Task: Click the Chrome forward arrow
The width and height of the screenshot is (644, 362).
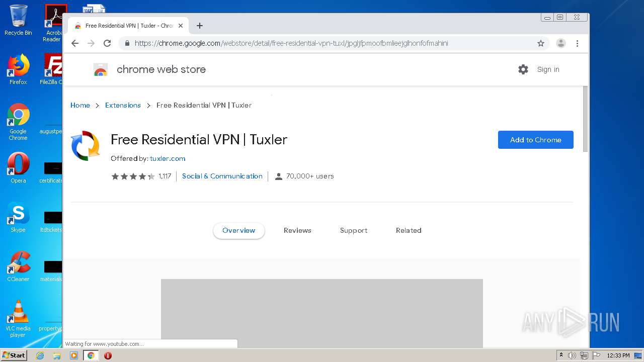Action: click(91, 43)
